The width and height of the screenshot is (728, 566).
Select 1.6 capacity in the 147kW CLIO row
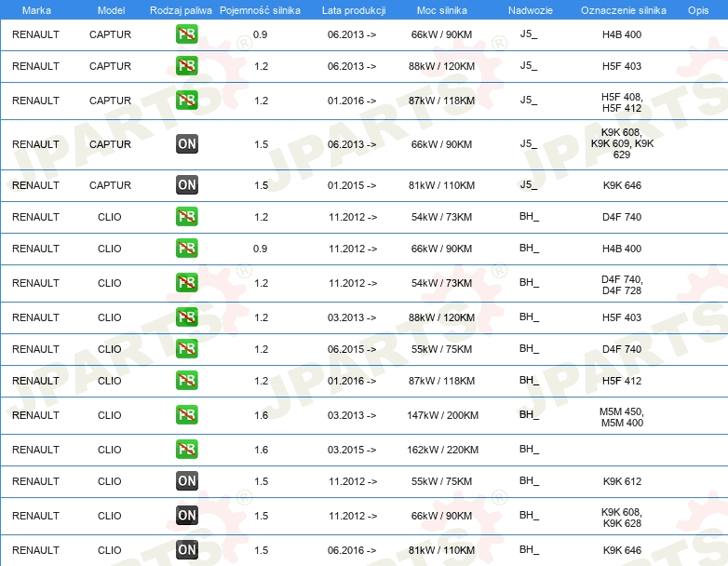coord(261,415)
